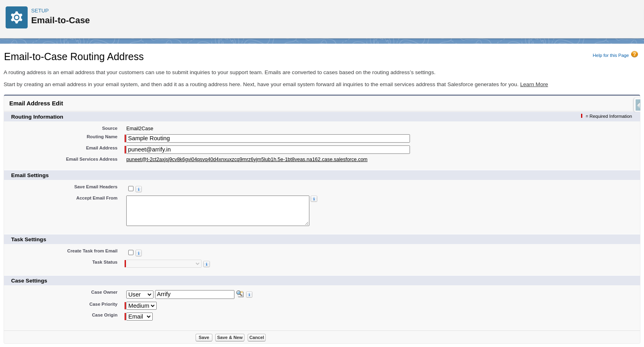Viewport: 644px width, 347px height.
Task: Click the Setup gear icon
Action: point(16,17)
